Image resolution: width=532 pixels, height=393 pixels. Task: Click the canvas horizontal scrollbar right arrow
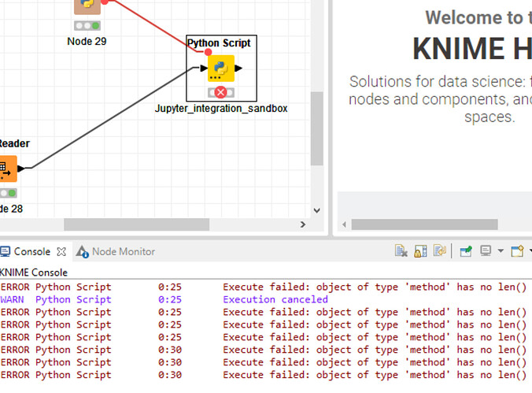[x=303, y=224]
